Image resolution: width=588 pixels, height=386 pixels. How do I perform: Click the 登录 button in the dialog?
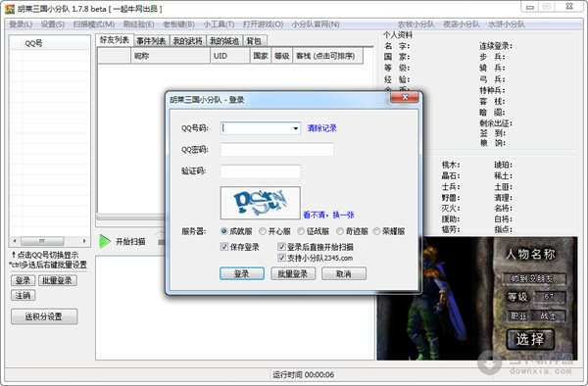point(242,273)
